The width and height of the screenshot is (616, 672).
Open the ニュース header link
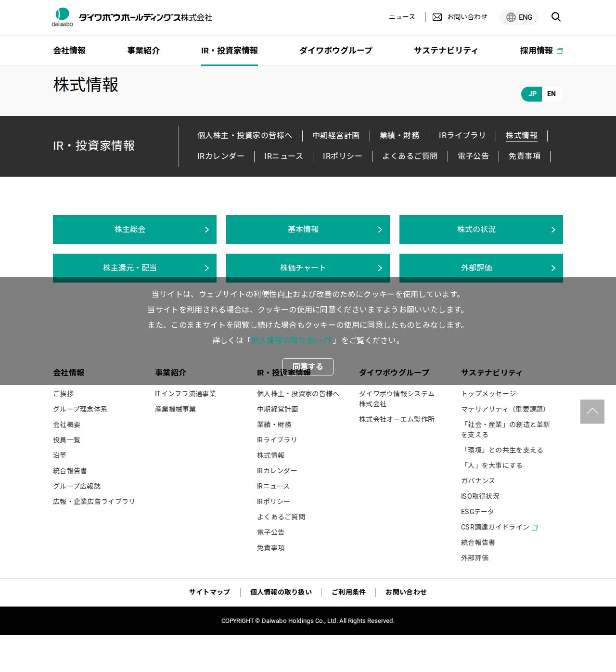click(x=402, y=17)
